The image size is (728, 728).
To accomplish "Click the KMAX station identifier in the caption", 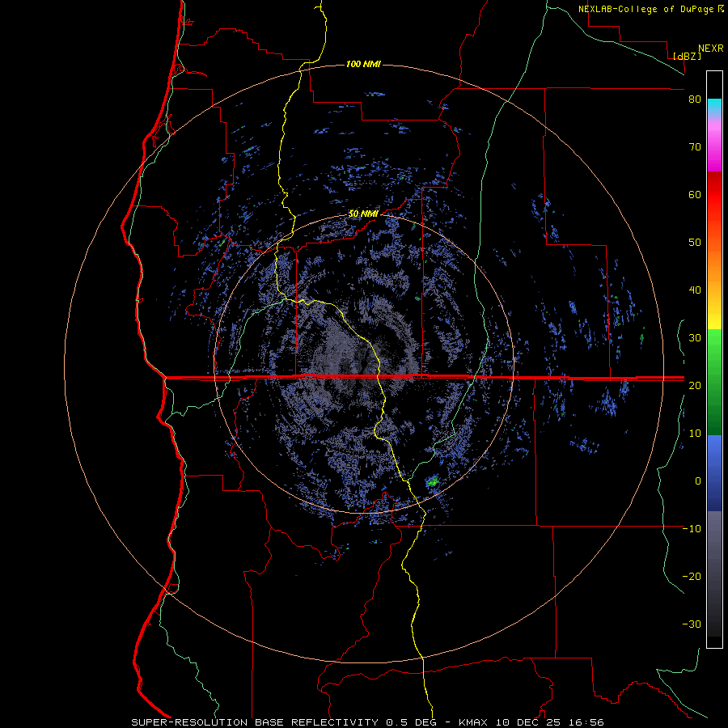I will tap(472, 722).
